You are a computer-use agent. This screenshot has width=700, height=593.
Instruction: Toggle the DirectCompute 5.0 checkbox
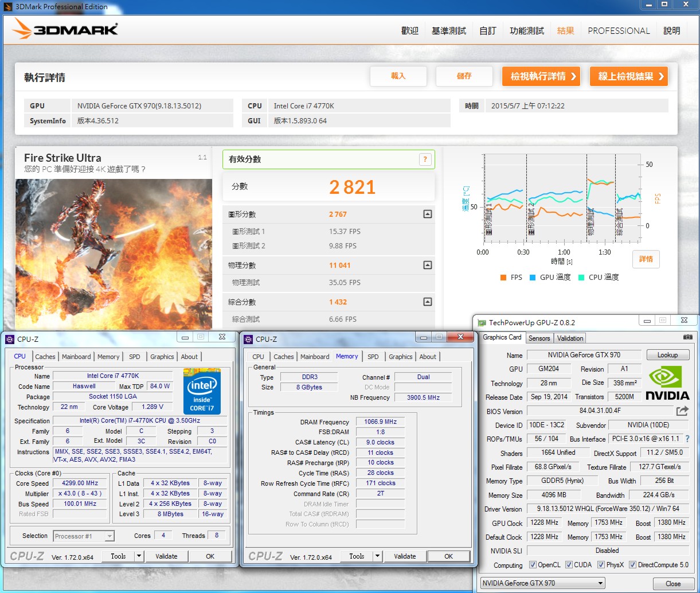(x=632, y=565)
